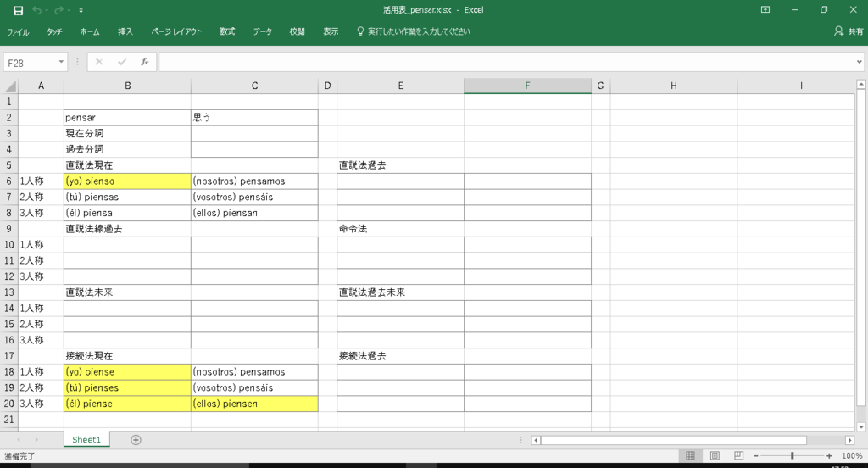The width and height of the screenshot is (868, 468).
Task: Select row 17 header
Action: click(x=8, y=356)
